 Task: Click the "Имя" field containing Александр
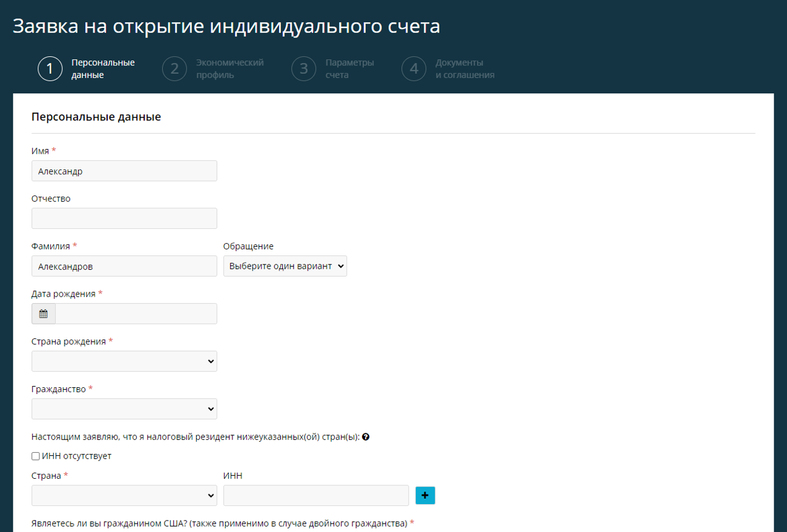coord(124,171)
